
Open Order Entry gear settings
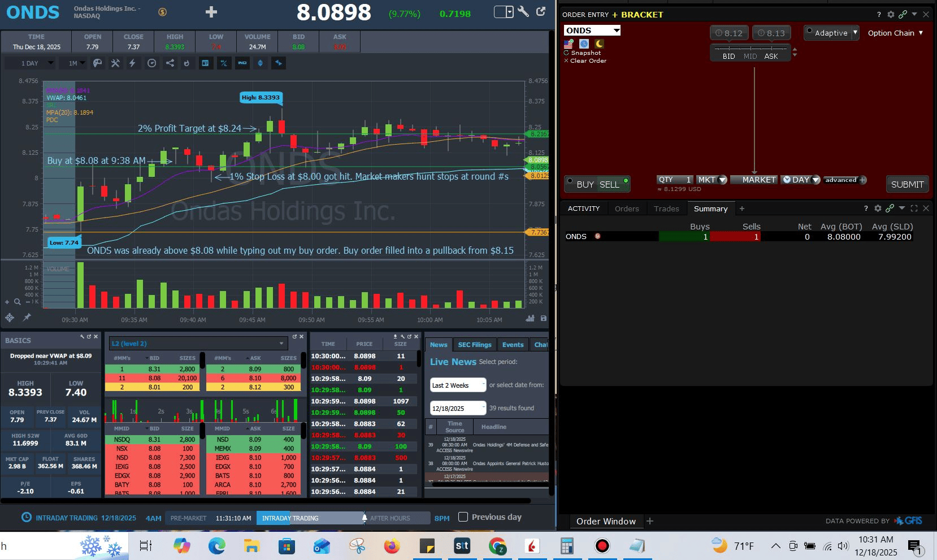tap(891, 14)
